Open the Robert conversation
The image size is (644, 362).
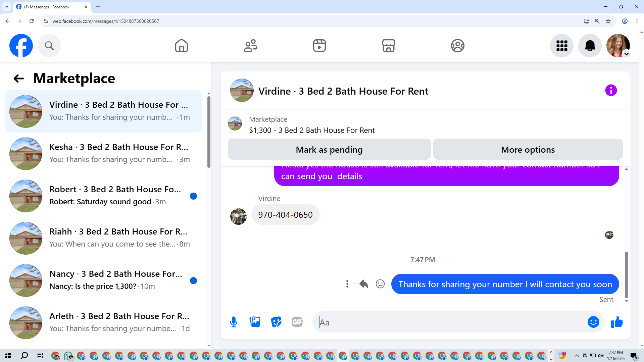tap(103, 196)
